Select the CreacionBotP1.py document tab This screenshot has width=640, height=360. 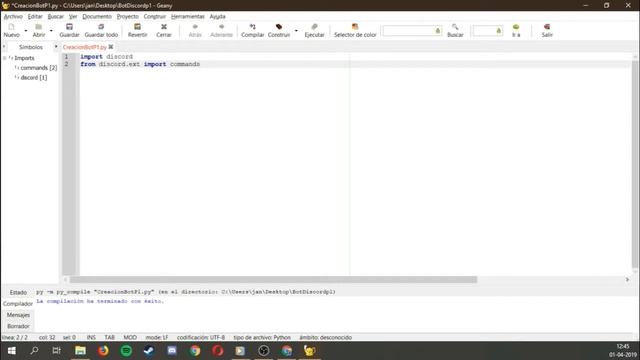point(84,47)
